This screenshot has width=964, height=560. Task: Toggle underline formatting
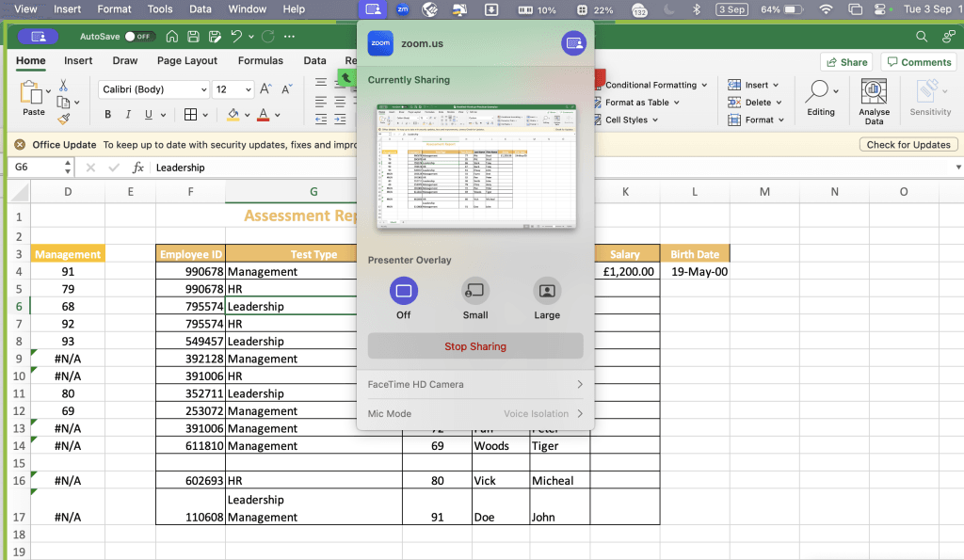pos(148,114)
